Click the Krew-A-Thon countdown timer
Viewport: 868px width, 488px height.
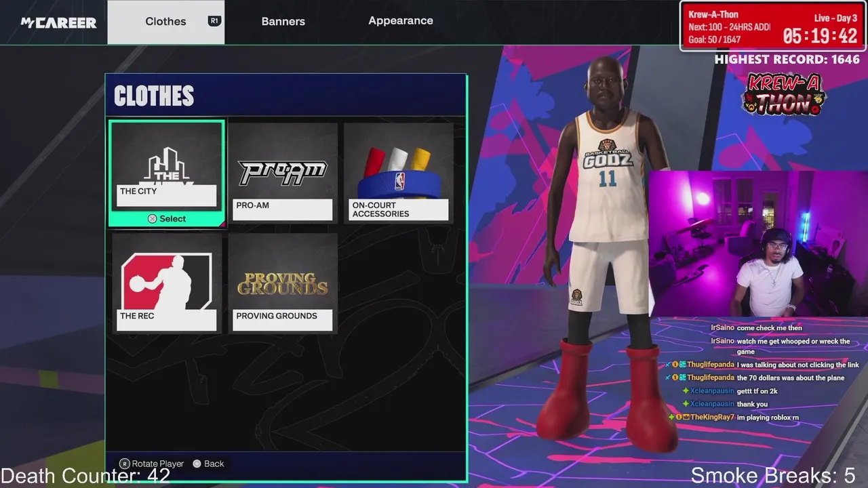pyautogui.click(x=820, y=35)
